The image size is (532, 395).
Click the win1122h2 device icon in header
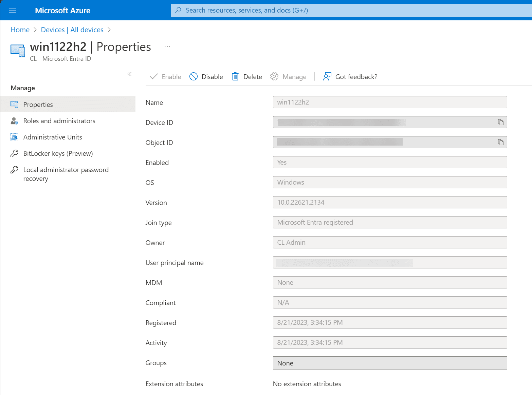click(18, 51)
